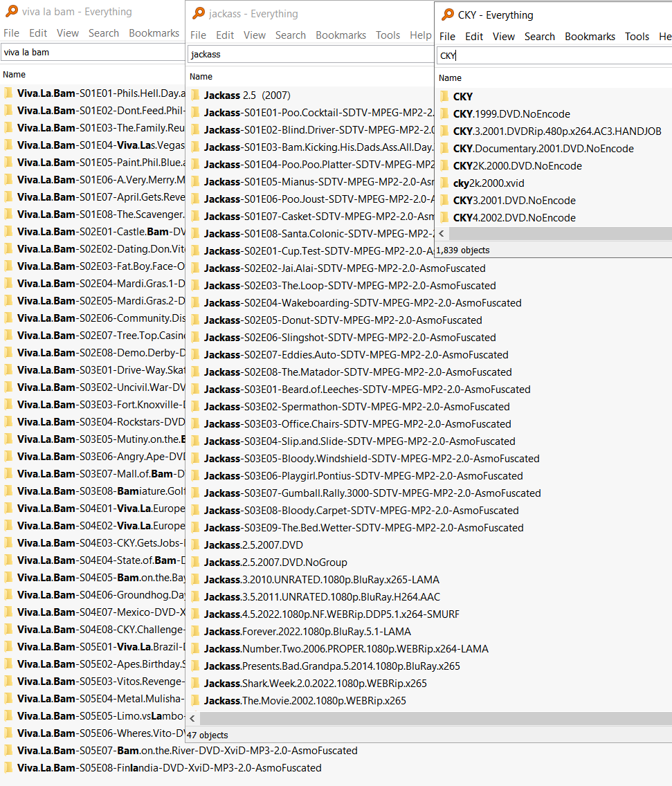Click folder icon of Jackass.The.Movie.2002 entry
The height and width of the screenshot is (786, 672).
click(x=195, y=701)
